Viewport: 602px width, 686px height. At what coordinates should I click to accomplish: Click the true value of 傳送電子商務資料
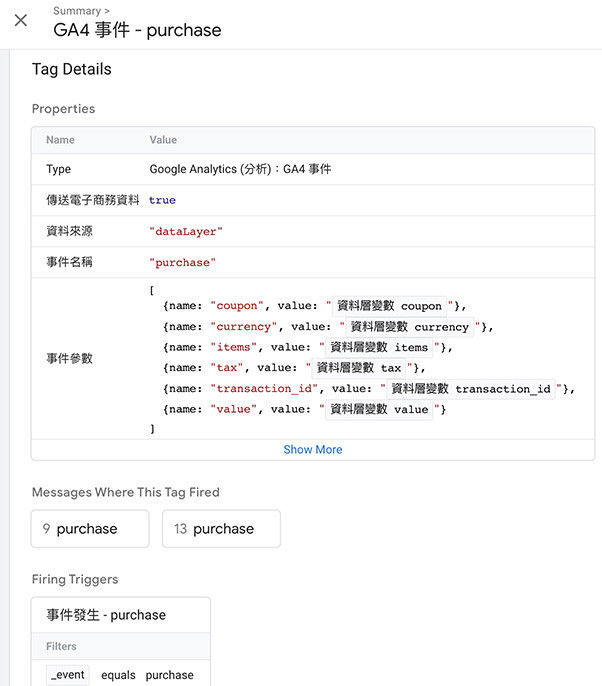[162, 200]
